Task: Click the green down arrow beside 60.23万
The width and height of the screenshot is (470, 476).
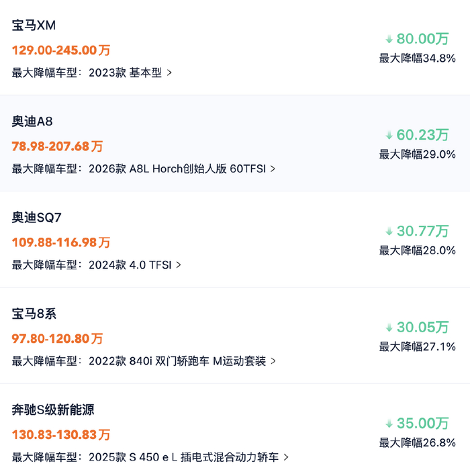Action: [x=389, y=136]
